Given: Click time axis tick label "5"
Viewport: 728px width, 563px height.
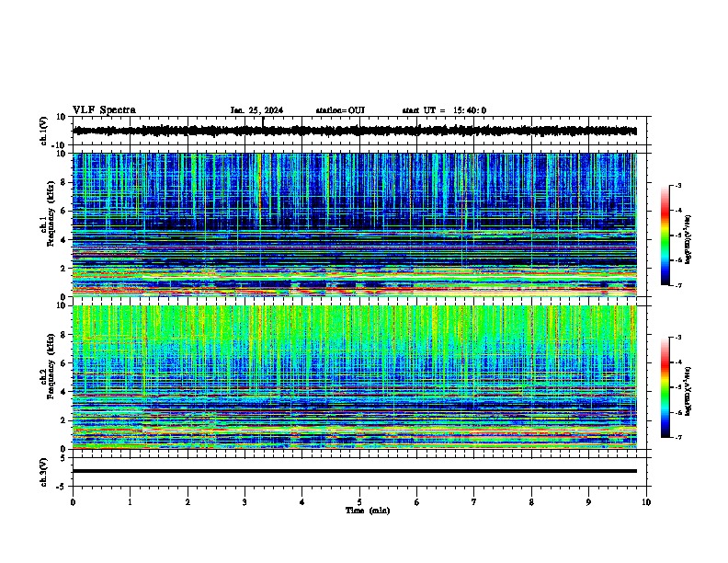Looking at the screenshot, I should pos(359,502).
